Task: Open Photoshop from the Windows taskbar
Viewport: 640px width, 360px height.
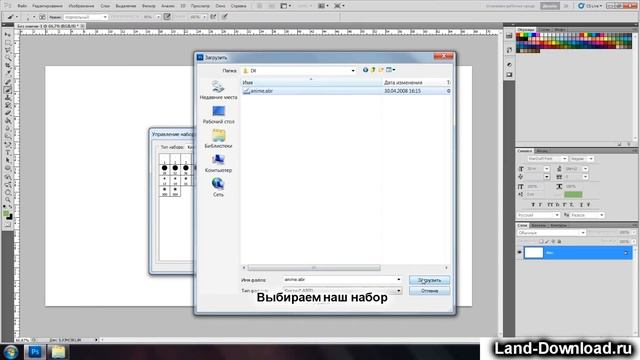Action: (35, 351)
